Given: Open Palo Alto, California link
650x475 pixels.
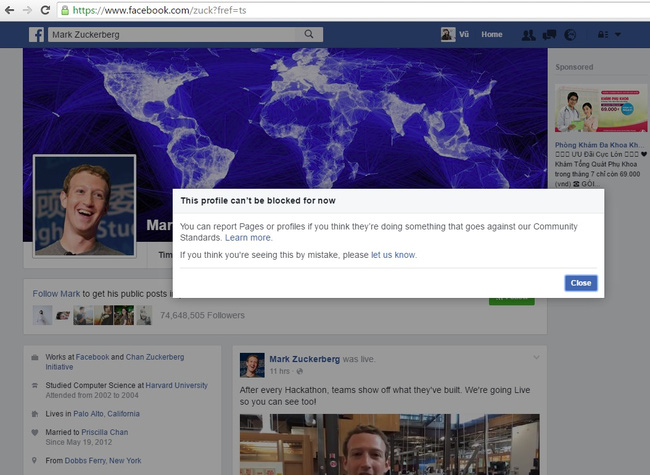Looking at the screenshot, I should (x=107, y=414).
